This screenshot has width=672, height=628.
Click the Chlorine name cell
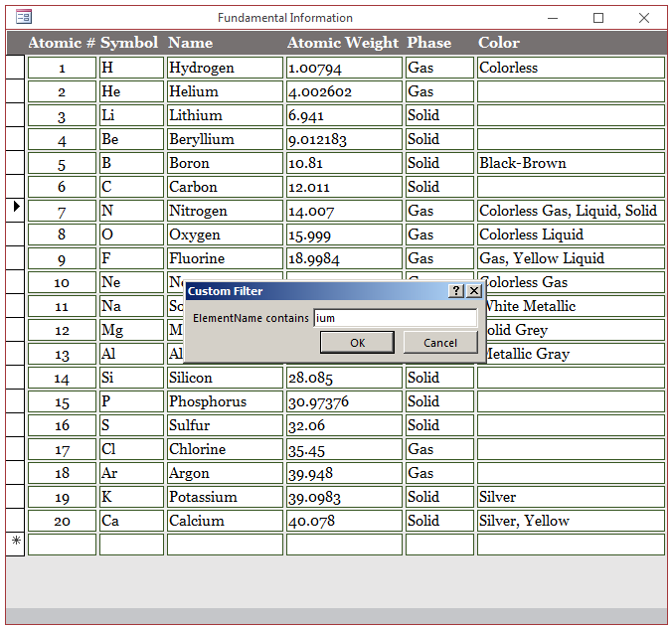(225, 449)
